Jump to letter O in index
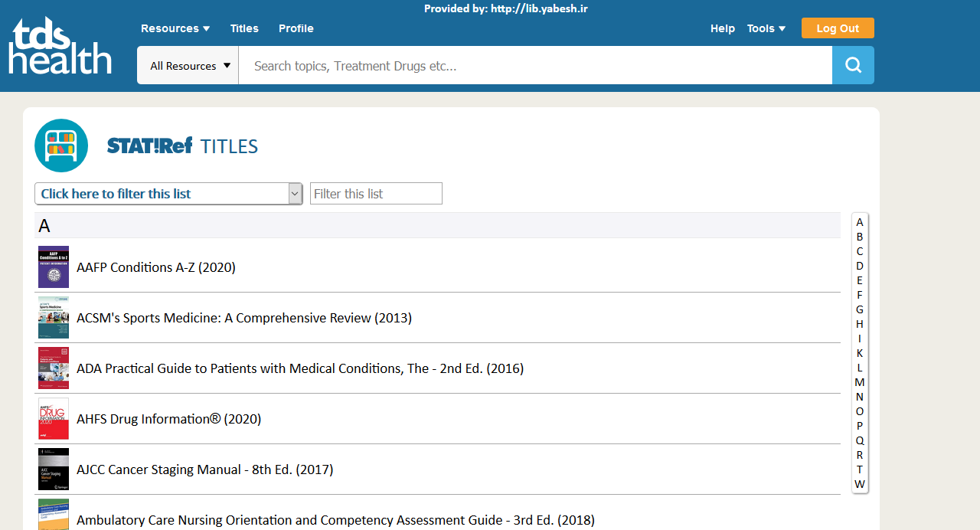Screen dimensions: 980x530 [860, 411]
